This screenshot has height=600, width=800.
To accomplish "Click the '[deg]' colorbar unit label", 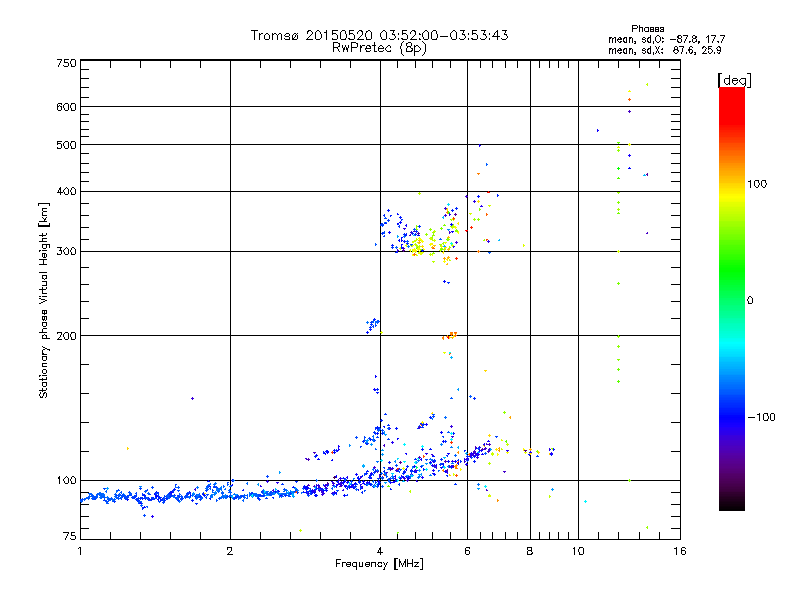I will click(x=734, y=80).
